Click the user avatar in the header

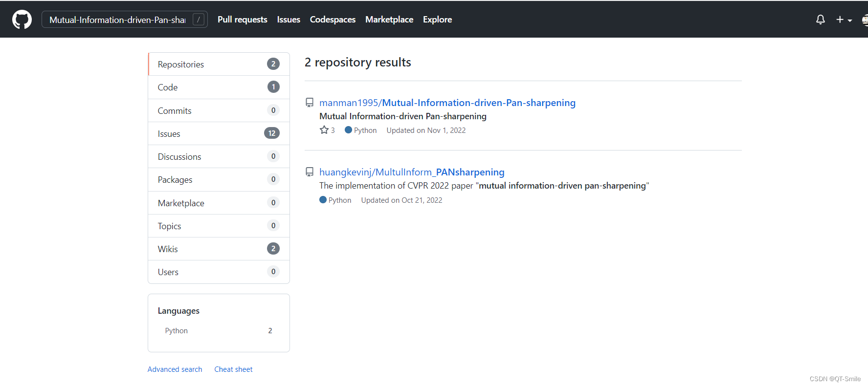[865, 20]
